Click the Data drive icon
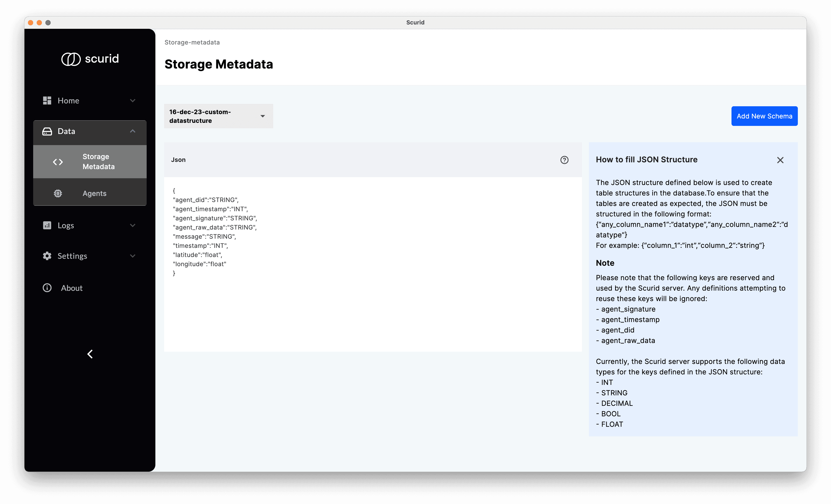Viewport: 831px width, 504px height. click(47, 131)
